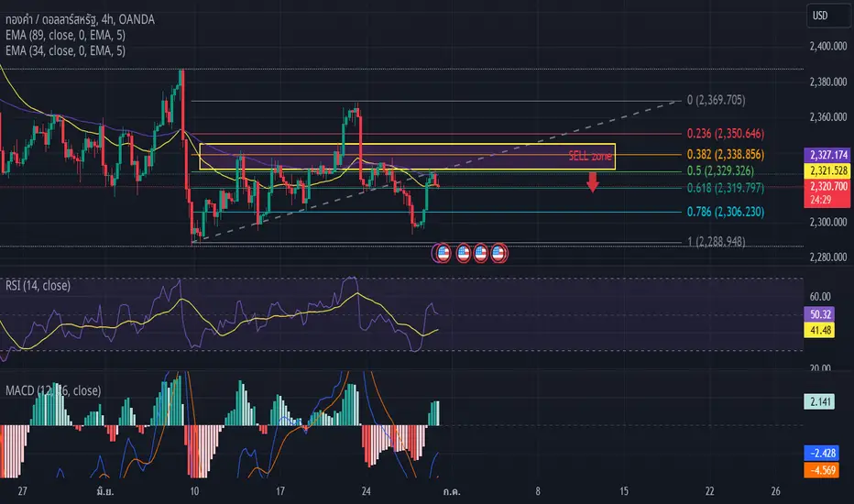Viewport: 854px width, 504px height.
Task: Click the 2,300.000 price axis label
Action: click(x=827, y=223)
